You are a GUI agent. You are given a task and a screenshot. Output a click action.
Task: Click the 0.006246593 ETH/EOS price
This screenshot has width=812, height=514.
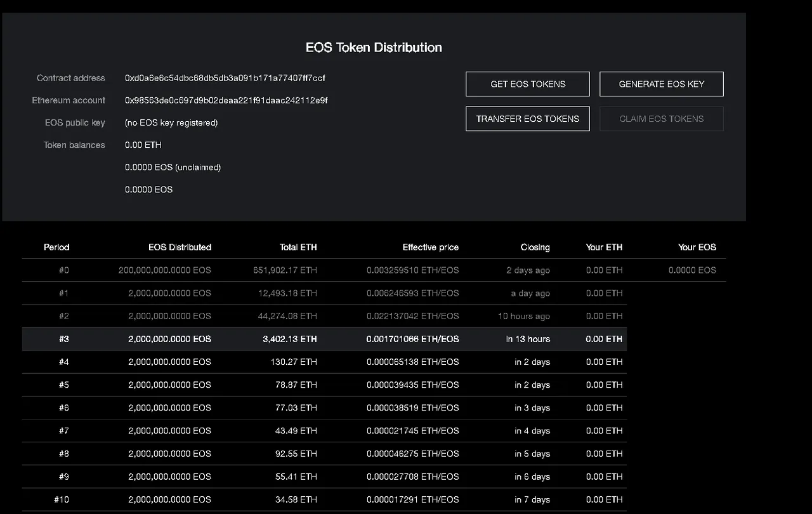click(412, 293)
